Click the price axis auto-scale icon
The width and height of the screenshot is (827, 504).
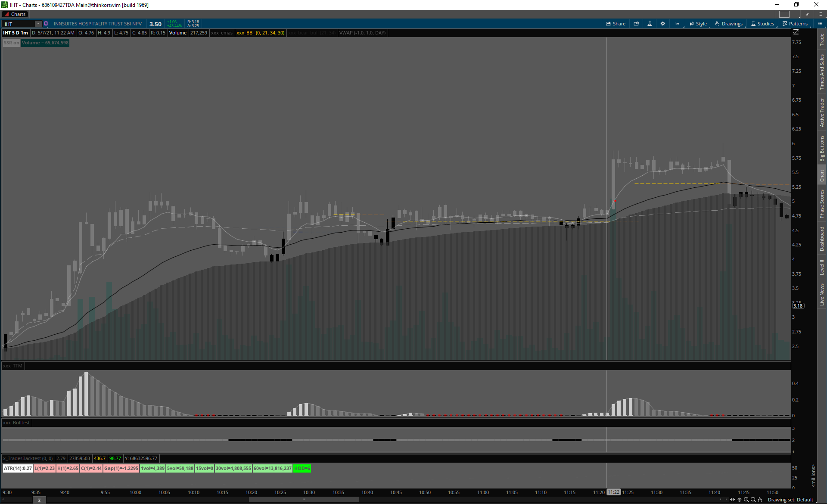tap(796, 32)
